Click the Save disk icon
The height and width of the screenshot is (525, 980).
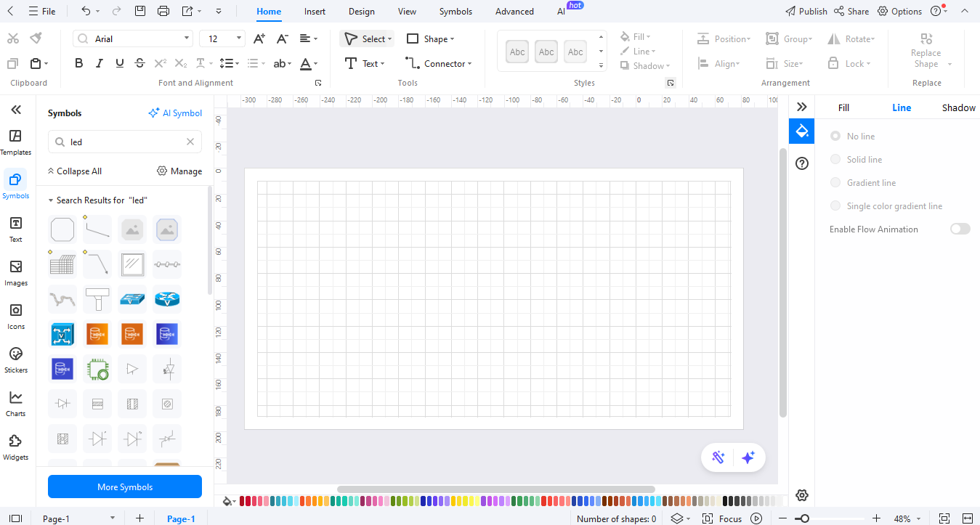(140, 11)
